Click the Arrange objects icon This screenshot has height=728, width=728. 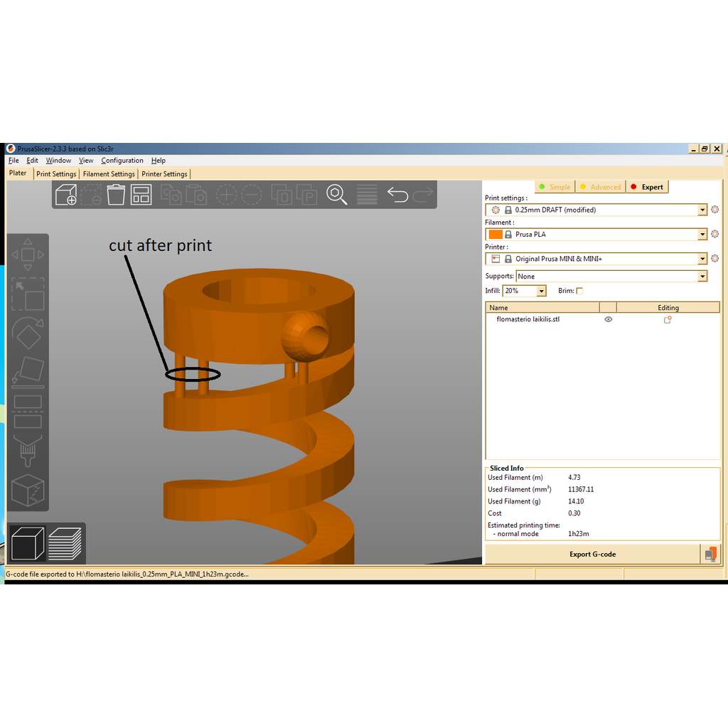click(141, 194)
